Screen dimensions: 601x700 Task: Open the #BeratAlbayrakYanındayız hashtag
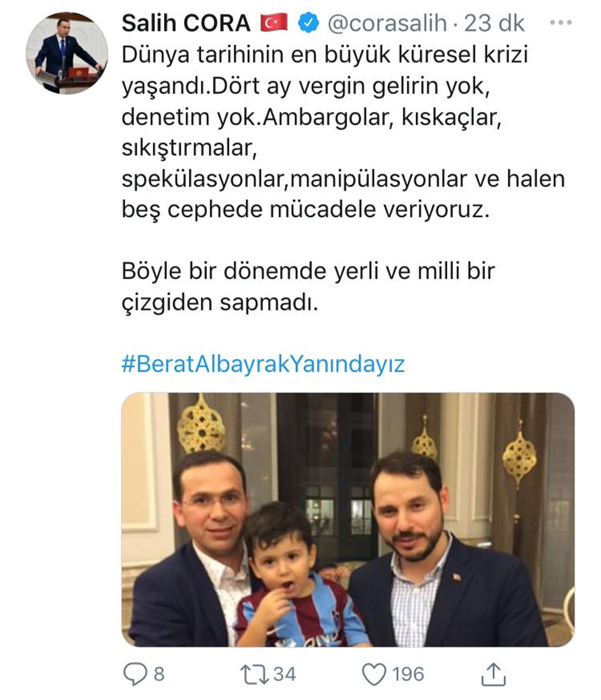tap(263, 364)
